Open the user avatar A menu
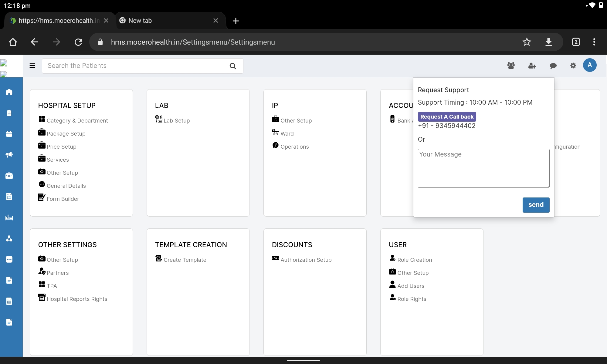 pyautogui.click(x=590, y=65)
